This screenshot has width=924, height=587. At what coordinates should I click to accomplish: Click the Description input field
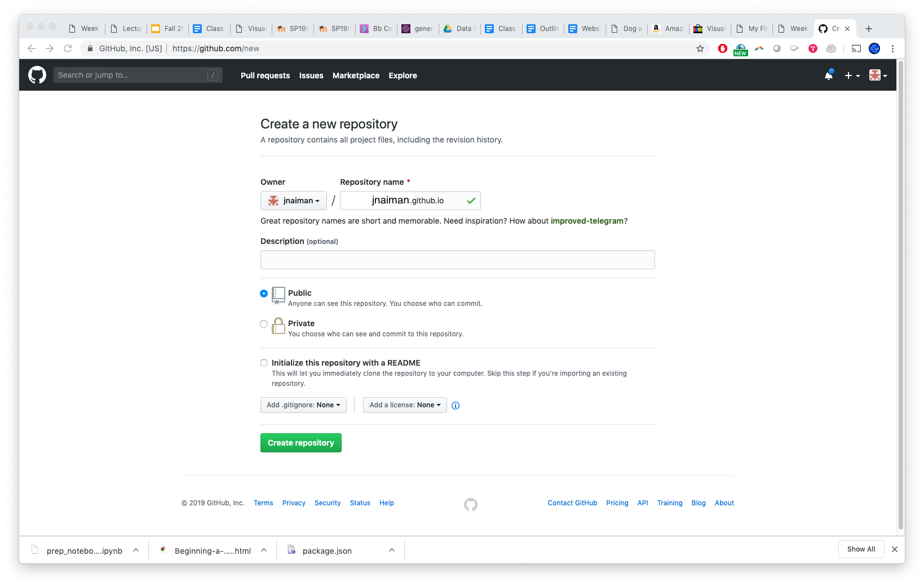457,260
